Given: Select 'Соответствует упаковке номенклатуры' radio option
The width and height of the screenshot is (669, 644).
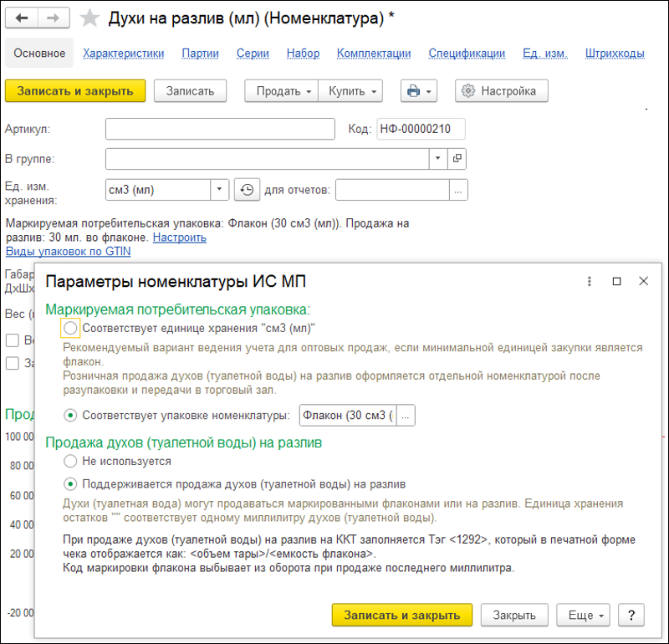Looking at the screenshot, I should click(x=70, y=415).
